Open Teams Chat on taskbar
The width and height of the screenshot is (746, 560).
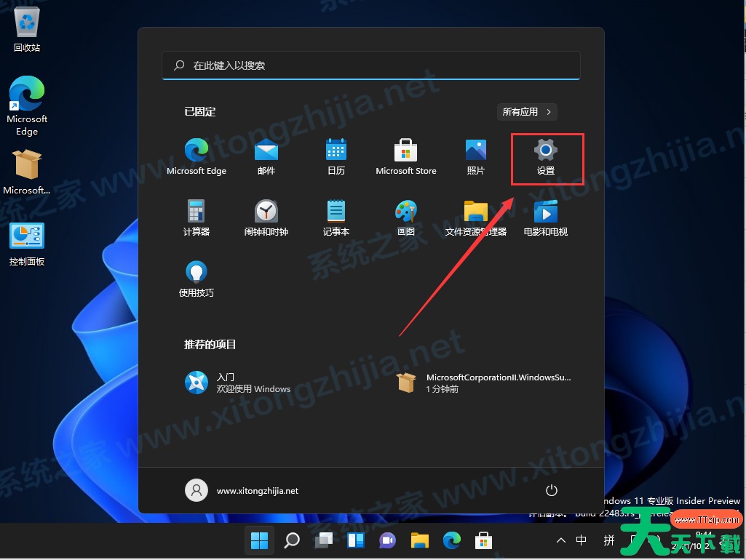click(387, 540)
